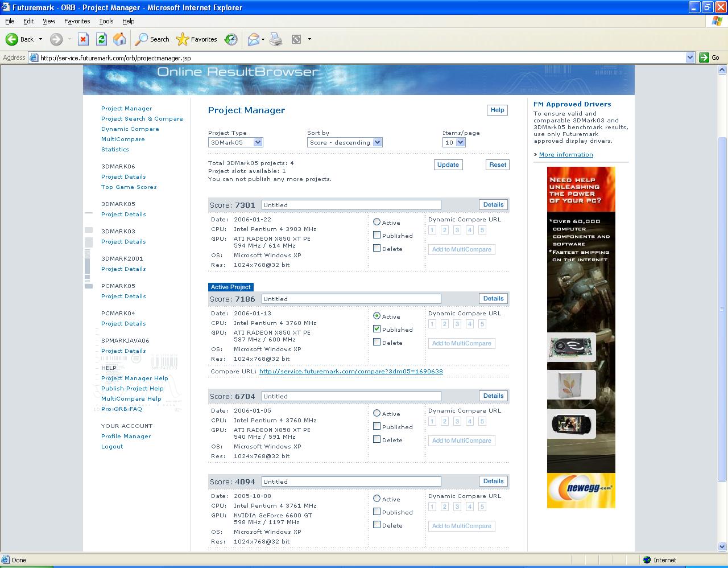
Task: Open the Search toolbar button
Action: click(x=152, y=39)
